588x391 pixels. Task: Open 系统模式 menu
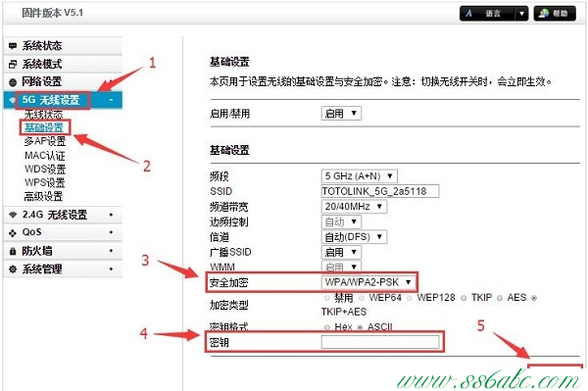63,64
